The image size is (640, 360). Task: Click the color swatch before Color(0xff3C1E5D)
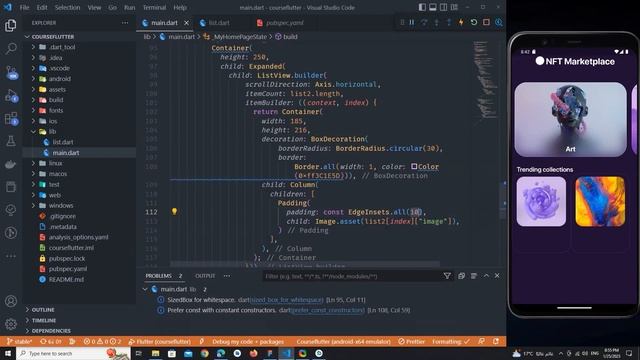(414, 167)
